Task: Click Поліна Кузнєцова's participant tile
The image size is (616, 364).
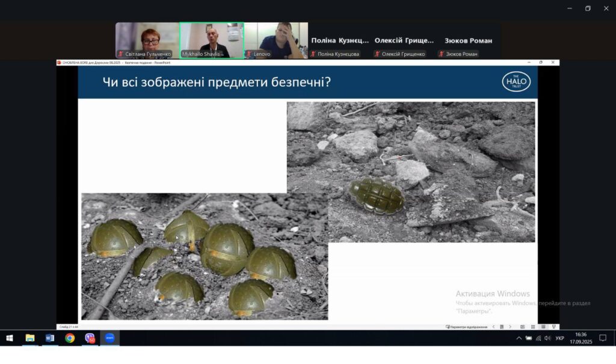Action: pos(340,45)
